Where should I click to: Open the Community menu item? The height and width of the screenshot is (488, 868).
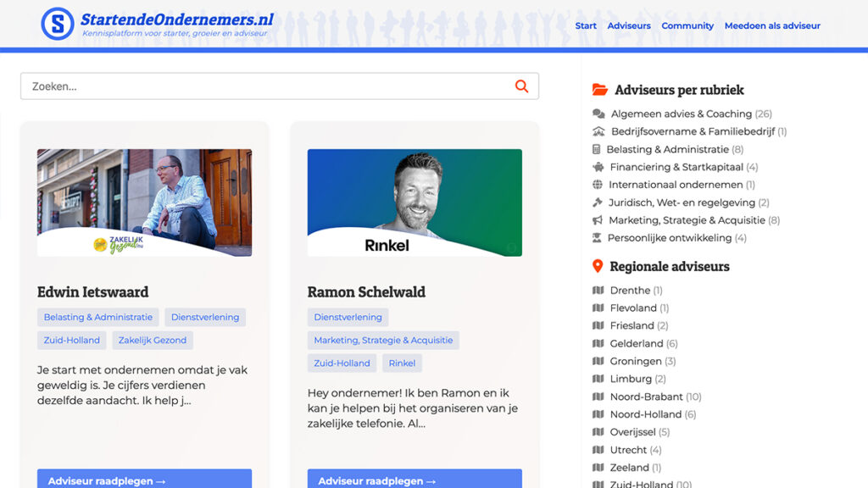(687, 25)
